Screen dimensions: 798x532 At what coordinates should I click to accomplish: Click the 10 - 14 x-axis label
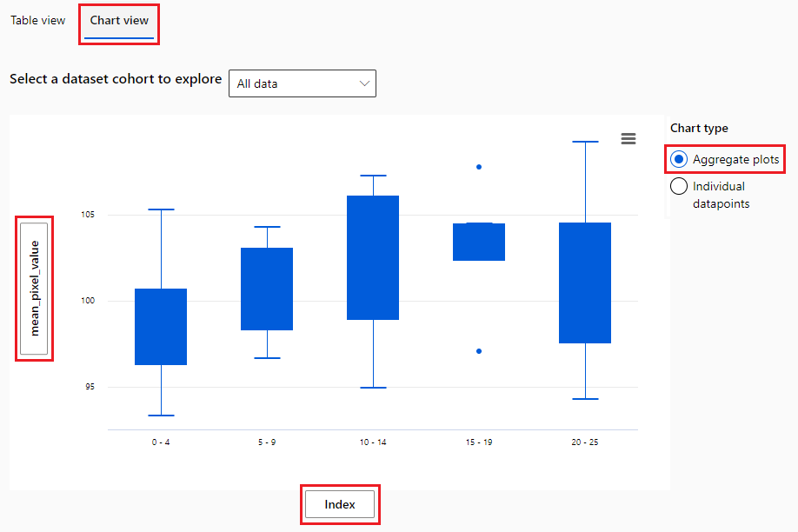coord(373,442)
